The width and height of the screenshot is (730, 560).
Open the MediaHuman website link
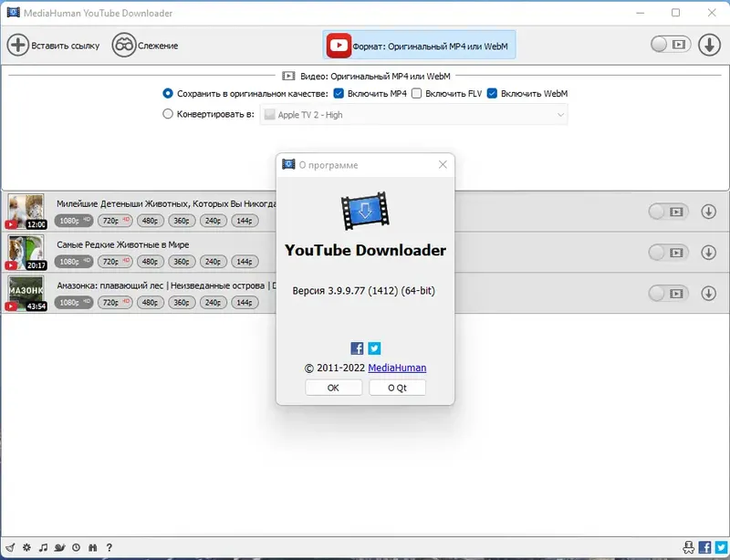point(399,368)
